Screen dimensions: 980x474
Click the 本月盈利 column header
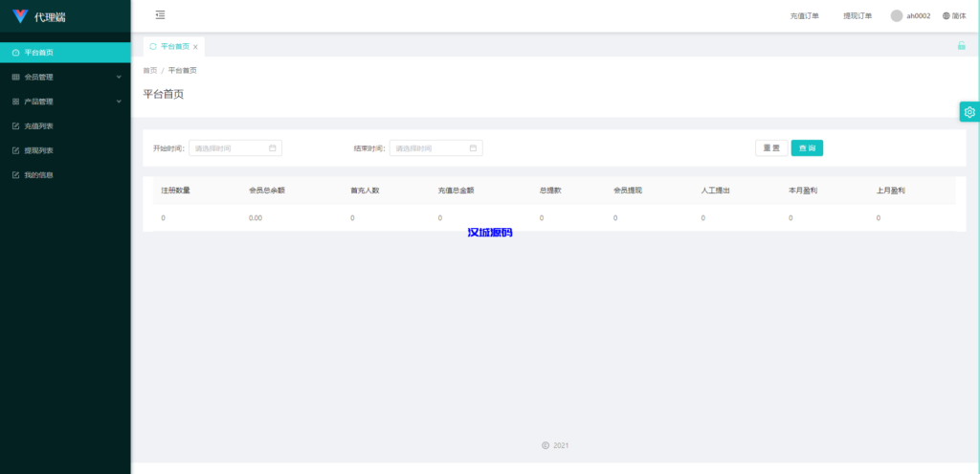[803, 191]
